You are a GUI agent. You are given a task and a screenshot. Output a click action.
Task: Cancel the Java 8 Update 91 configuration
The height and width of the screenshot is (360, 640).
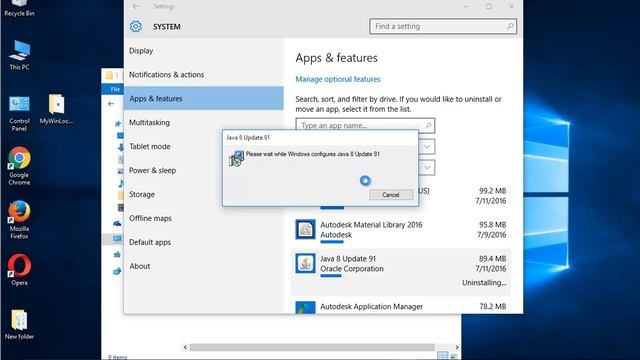click(x=391, y=195)
